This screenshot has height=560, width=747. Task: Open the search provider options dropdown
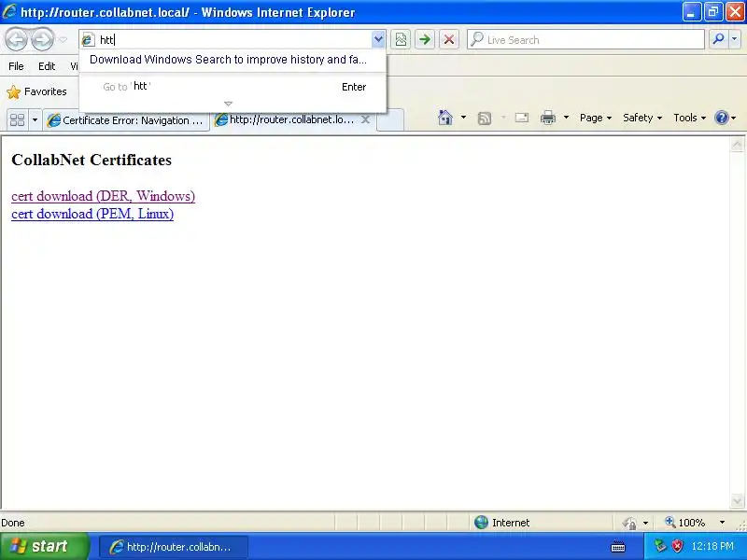(x=735, y=39)
